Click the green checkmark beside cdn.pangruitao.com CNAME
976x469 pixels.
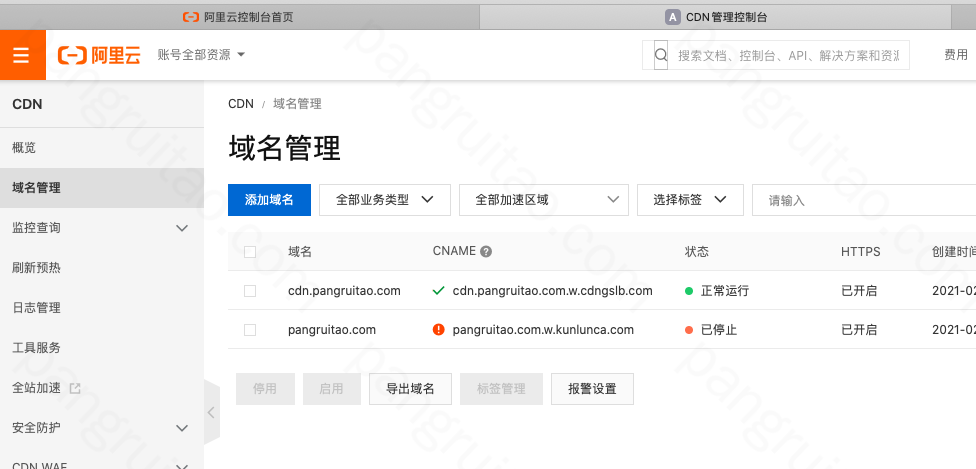[x=438, y=291]
